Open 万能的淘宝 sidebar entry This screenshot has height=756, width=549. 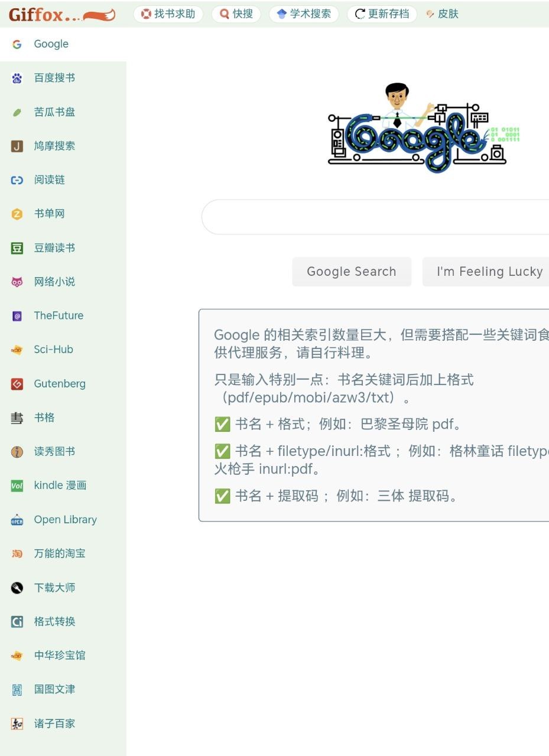click(63, 553)
